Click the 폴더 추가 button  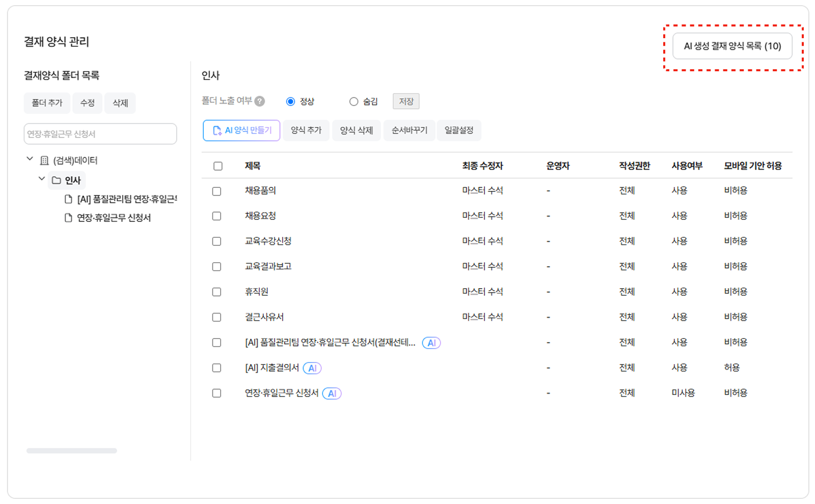tap(47, 103)
